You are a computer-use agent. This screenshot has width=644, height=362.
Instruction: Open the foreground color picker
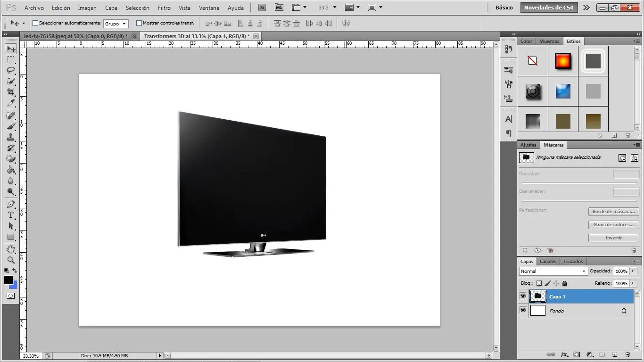pyautogui.click(x=8, y=280)
